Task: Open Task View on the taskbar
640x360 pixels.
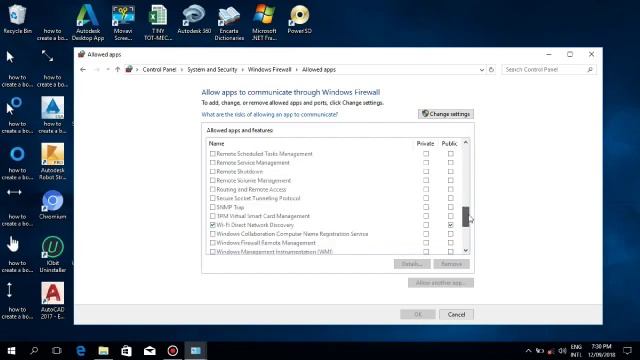Action: 57,351
